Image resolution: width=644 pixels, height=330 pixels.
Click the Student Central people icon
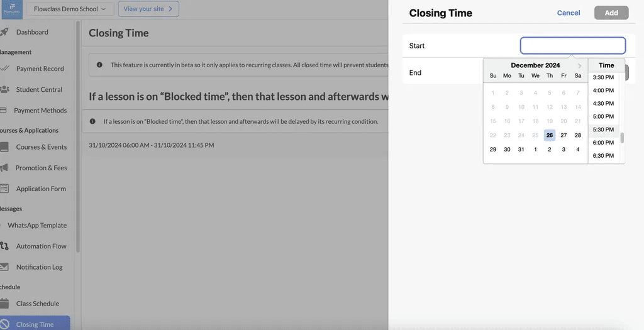[4, 89]
